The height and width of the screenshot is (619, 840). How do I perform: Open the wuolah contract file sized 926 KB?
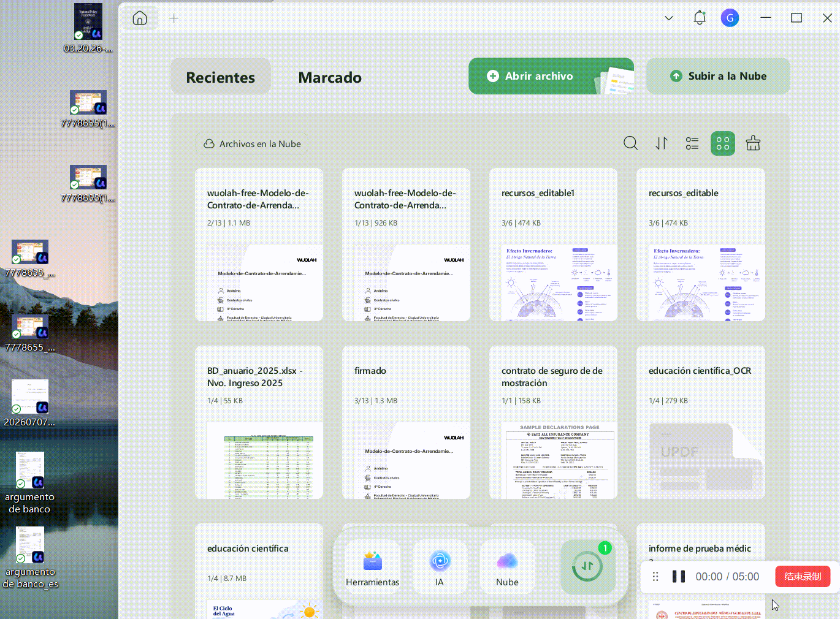point(406,245)
